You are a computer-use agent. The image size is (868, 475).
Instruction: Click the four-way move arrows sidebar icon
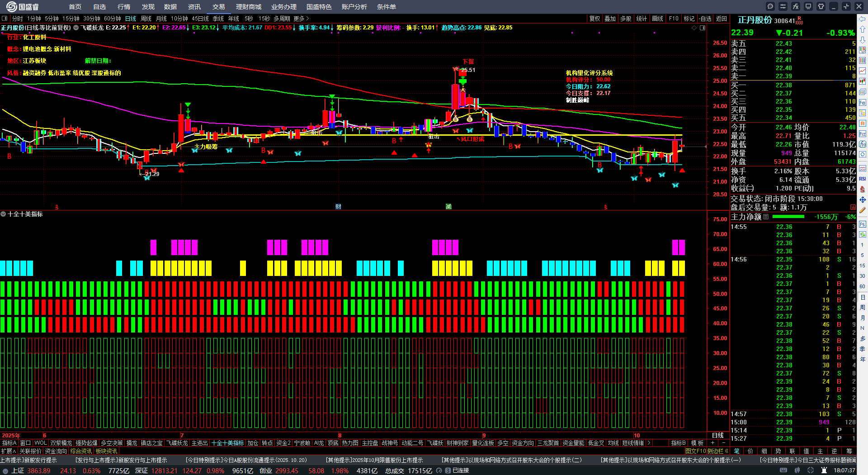point(863,199)
